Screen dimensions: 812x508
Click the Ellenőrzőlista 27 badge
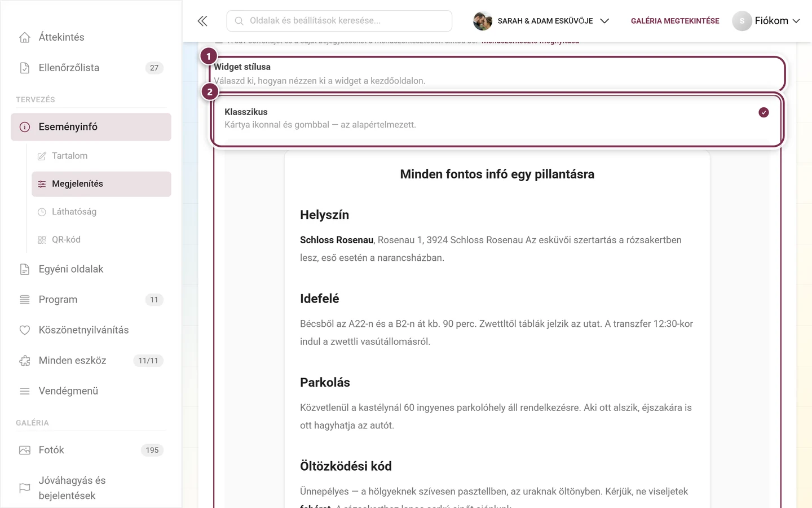(154, 68)
